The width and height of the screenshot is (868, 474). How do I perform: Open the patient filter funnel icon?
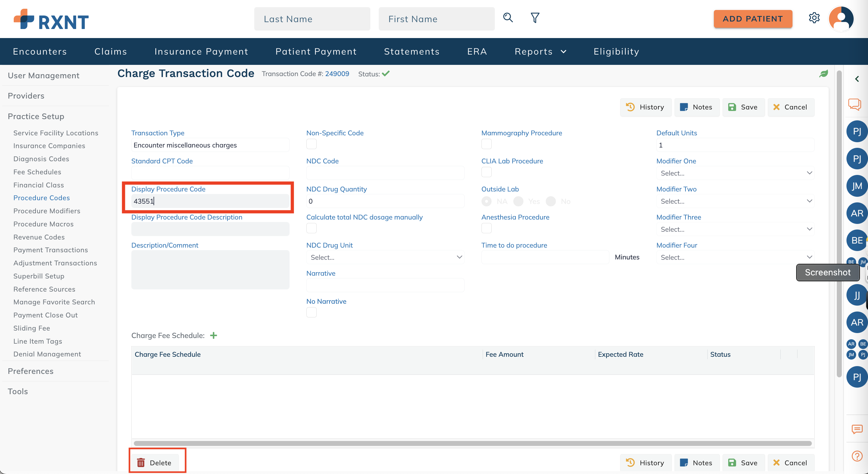(x=535, y=18)
